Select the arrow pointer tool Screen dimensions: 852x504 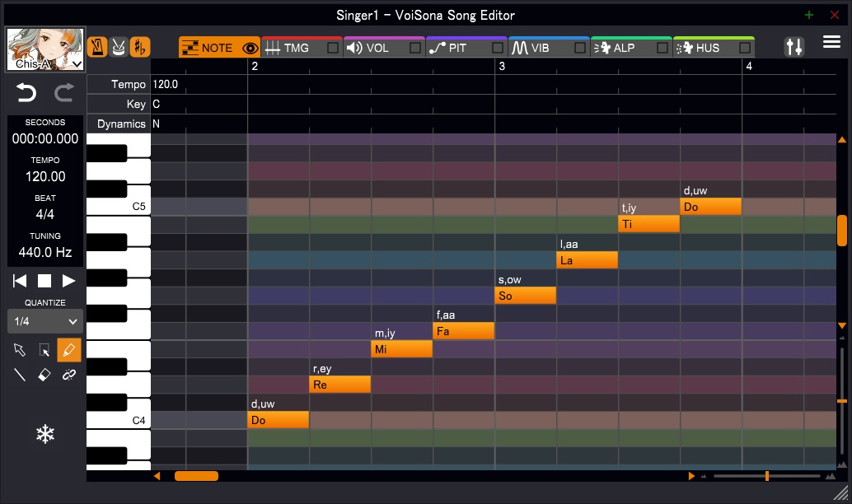(x=20, y=350)
